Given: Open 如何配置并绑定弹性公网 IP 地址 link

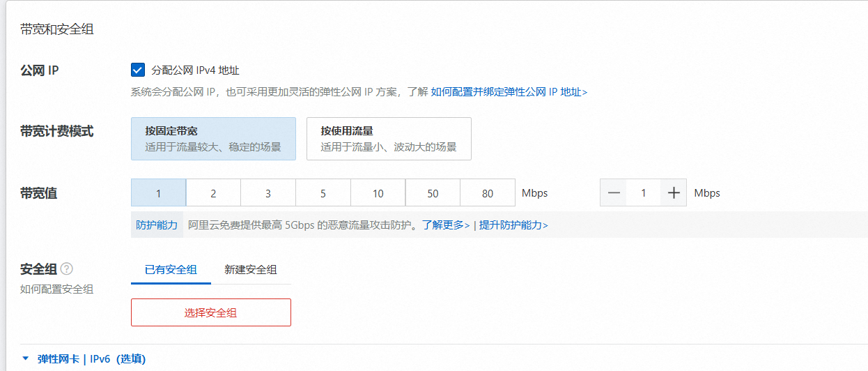Looking at the screenshot, I should pos(509,92).
